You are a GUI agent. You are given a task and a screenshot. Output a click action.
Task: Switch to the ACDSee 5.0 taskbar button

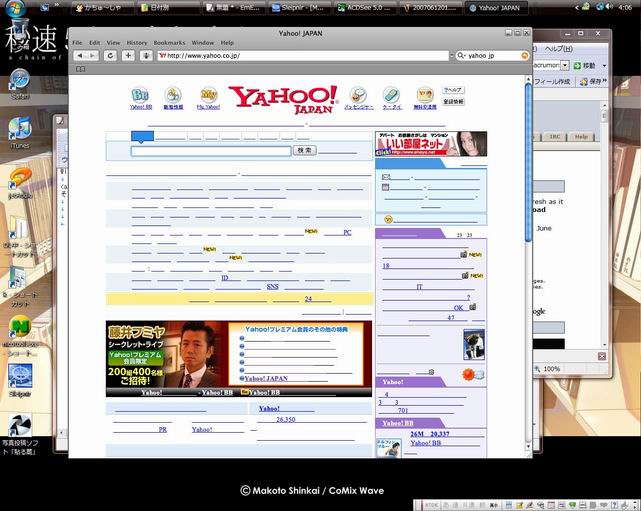(365, 7)
